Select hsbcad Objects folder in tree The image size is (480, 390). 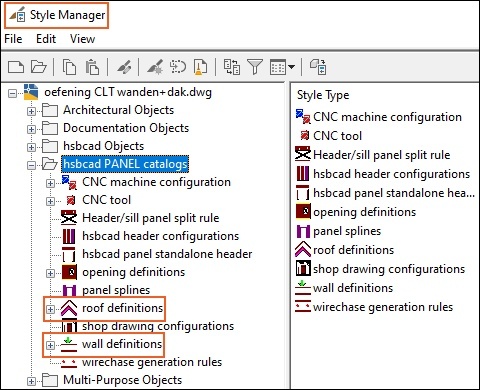[x=104, y=146]
